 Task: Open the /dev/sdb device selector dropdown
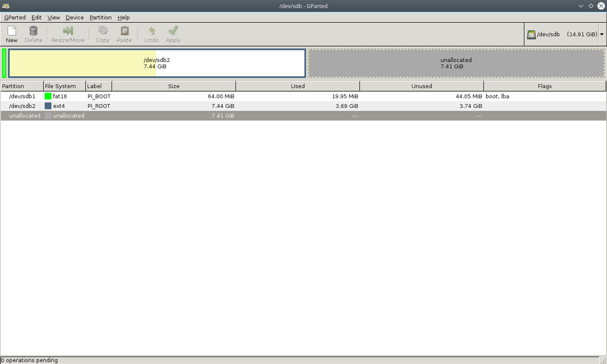click(566, 34)
